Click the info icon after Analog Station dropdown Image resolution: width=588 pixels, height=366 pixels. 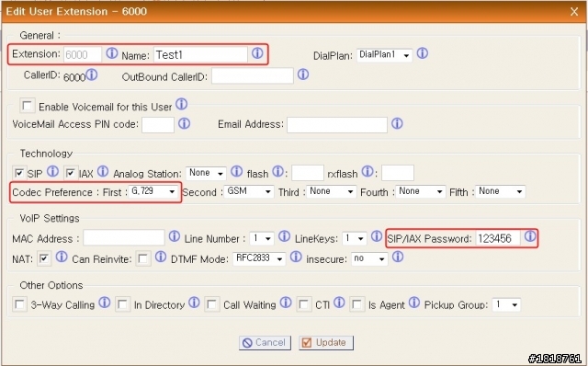pos(237,171)
